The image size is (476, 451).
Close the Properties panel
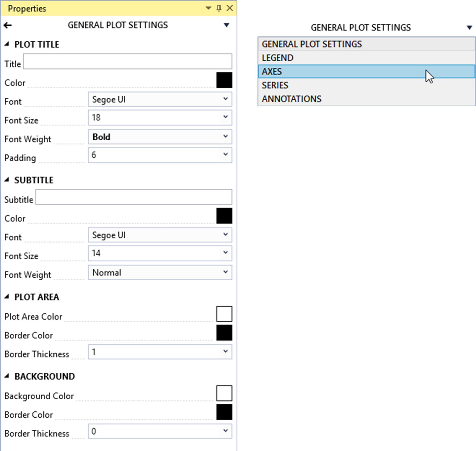click(230, 8)
